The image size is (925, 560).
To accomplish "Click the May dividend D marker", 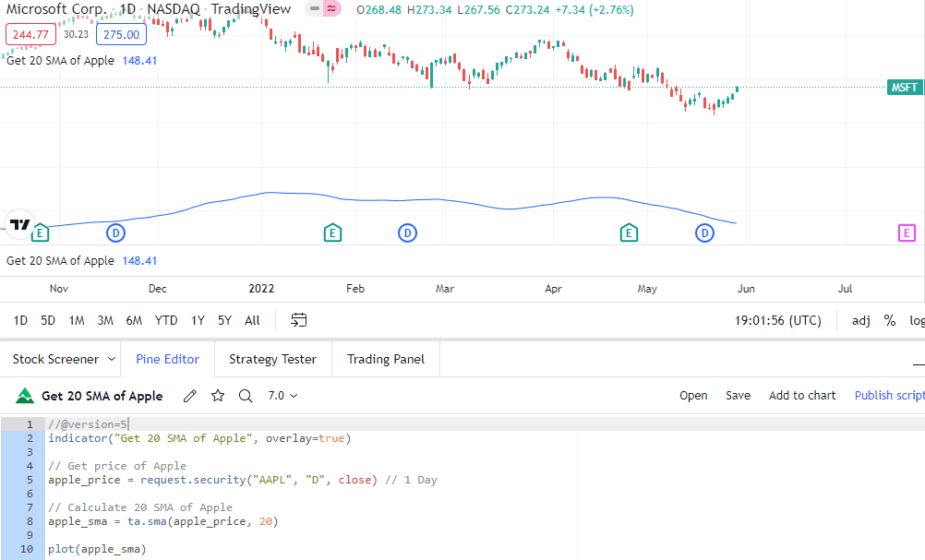I will [x=704, y=232].
